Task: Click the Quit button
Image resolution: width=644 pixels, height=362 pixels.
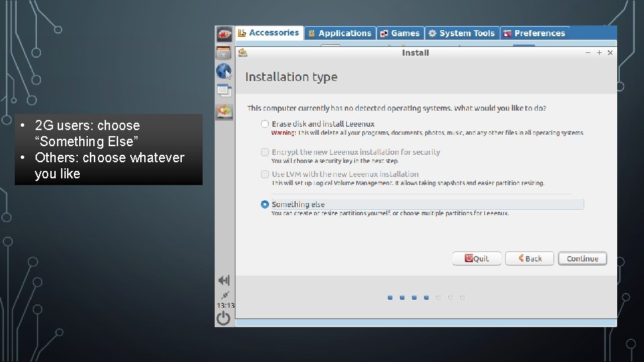Action: click(477, 259)
